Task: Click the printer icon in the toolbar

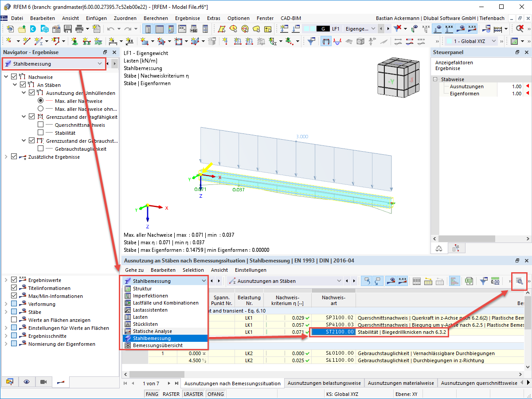Action: click(79, 29)
